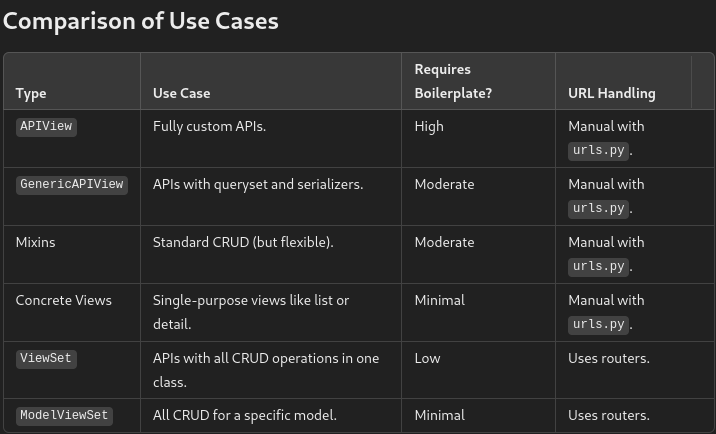Select the ModelViewSet code tag
This screenshot has height=434, width=716.
point(64,416)
